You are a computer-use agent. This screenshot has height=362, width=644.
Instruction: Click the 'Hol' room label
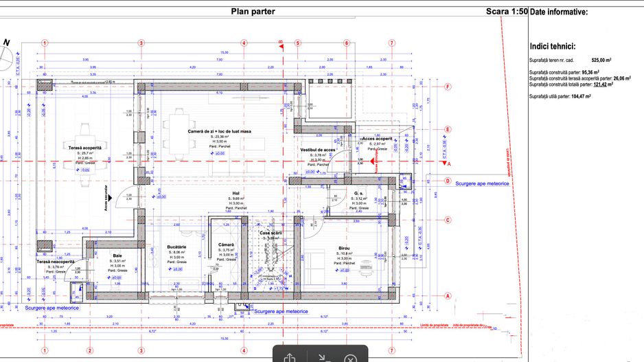click(x=235, y=193)
